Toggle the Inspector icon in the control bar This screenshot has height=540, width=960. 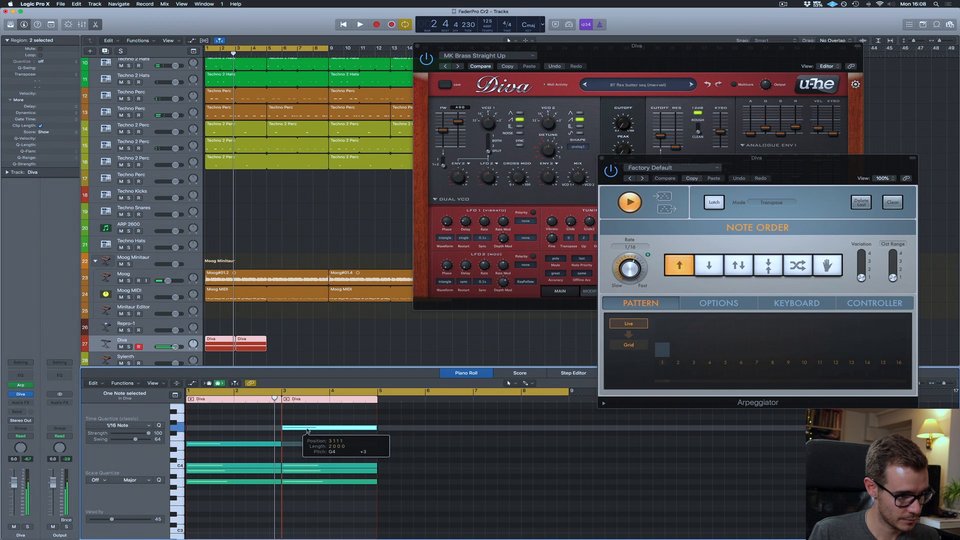click(24, 24)
